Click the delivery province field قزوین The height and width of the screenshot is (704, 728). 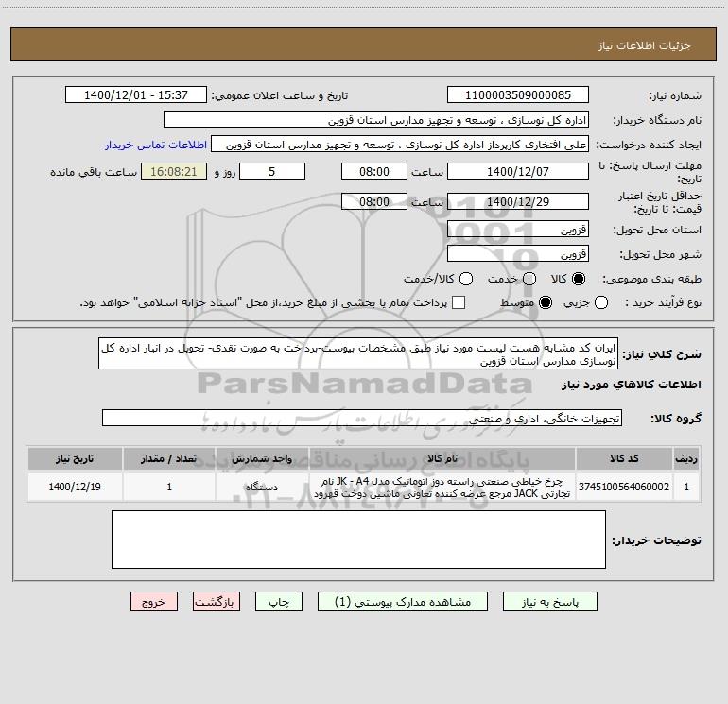pos(518,229)
